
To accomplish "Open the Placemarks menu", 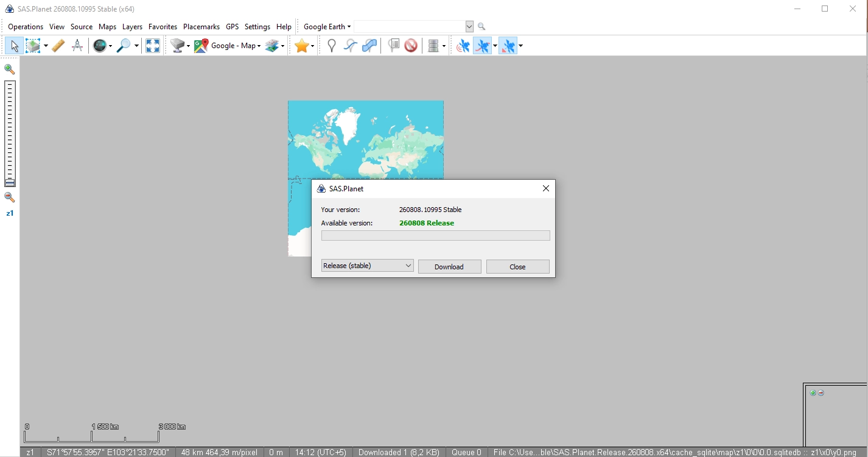I will [201, 27].
